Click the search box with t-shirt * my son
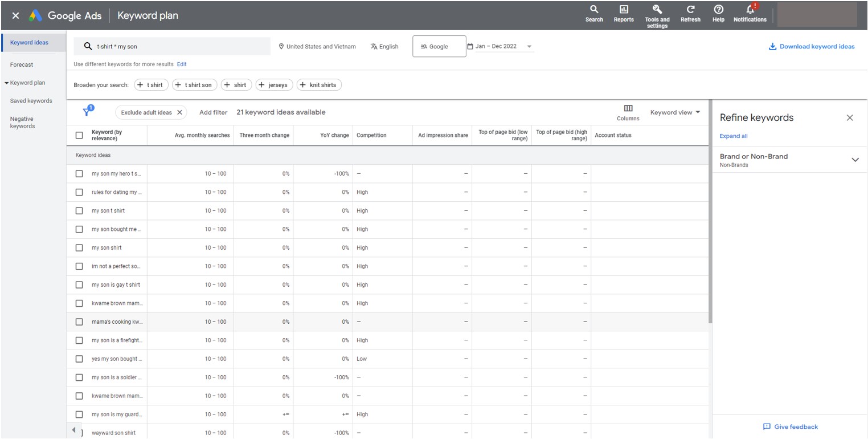 172,47
